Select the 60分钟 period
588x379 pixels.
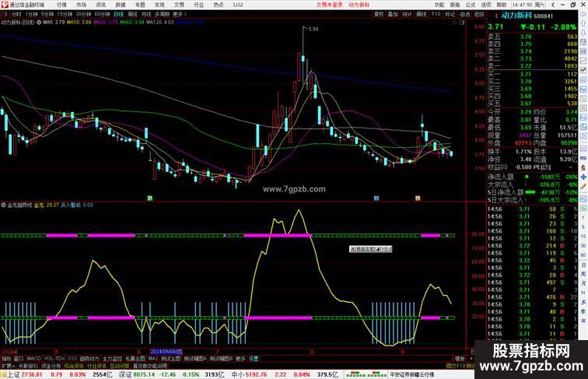tap(102, 14)
